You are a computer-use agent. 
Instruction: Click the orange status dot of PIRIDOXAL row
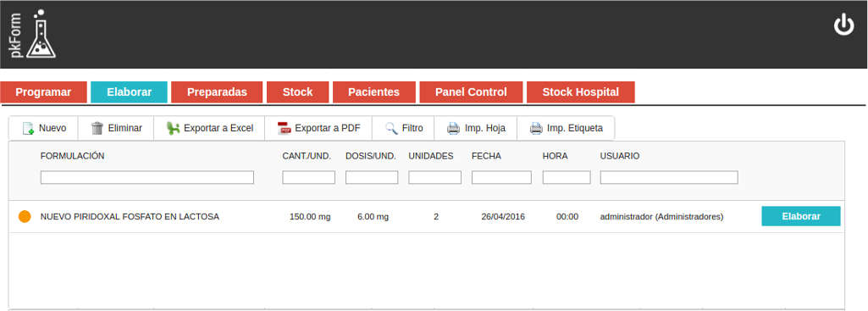pos(25,217)
